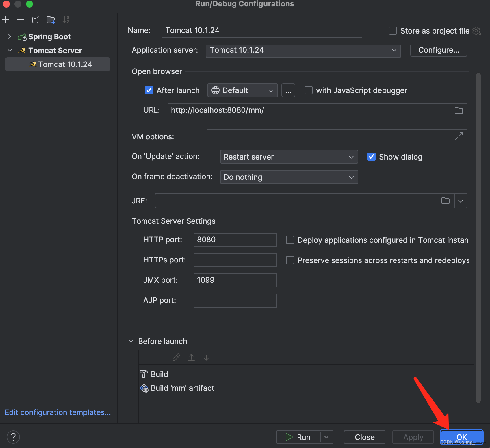Confirm with the OK button
The height and width of the screenshot is (448, 490).
(x=462, y=437)
